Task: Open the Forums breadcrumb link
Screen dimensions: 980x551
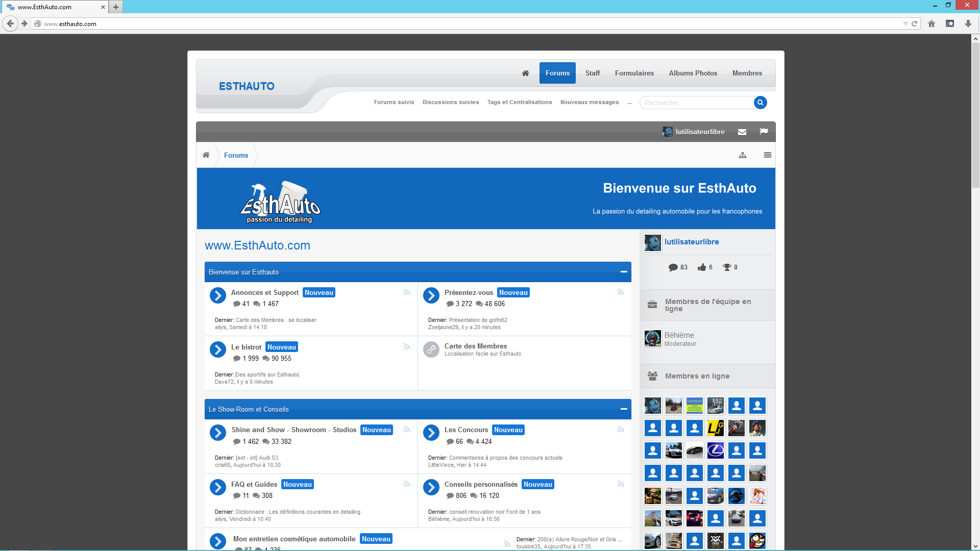Action: click(236, 155)
